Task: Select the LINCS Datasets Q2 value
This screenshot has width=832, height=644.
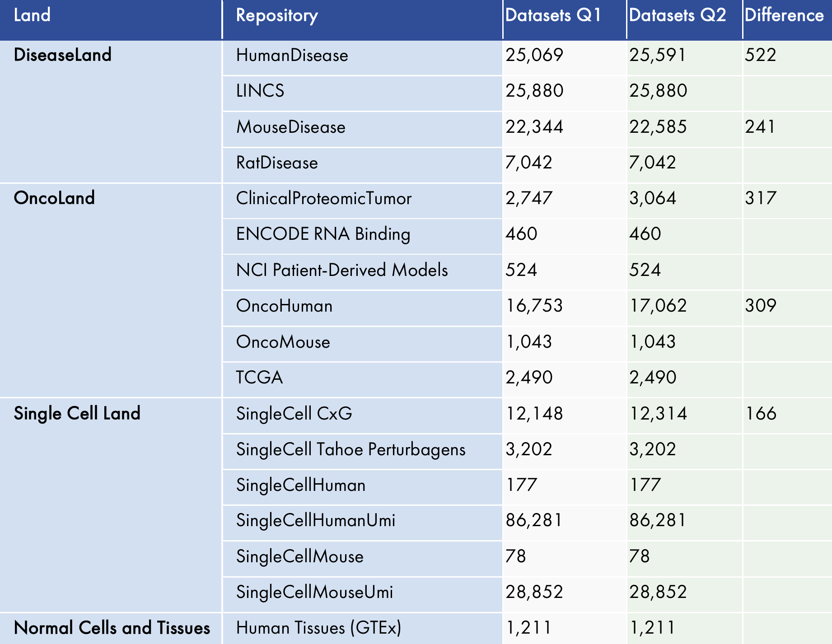Action: [x=658, y=91]
